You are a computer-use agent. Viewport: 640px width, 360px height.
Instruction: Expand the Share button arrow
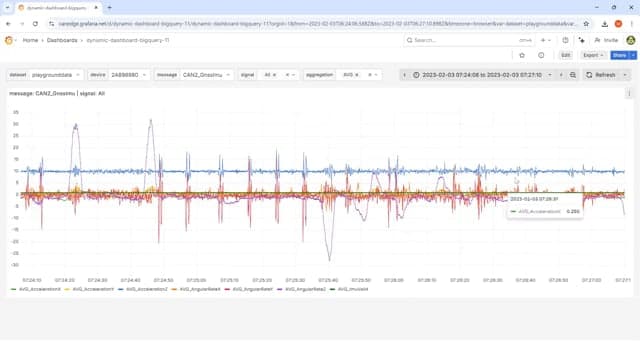tap(633, 55)
